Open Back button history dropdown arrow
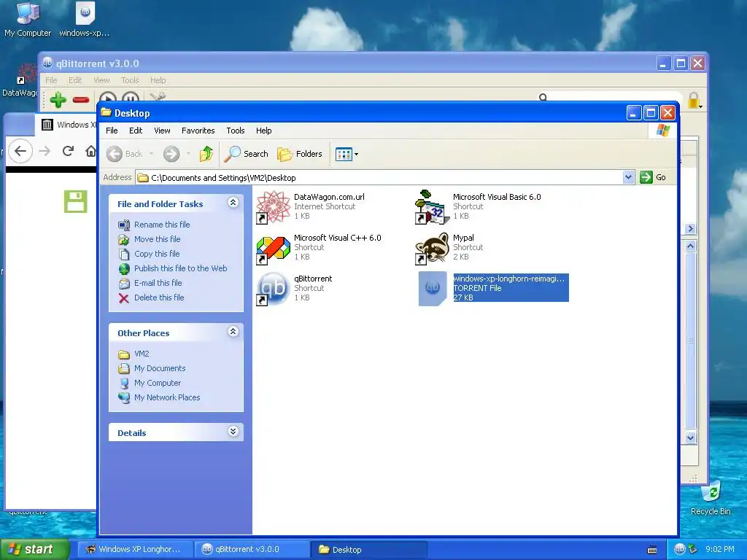The height and width of the screenshot is (560, 747). [x=152, y=154]
